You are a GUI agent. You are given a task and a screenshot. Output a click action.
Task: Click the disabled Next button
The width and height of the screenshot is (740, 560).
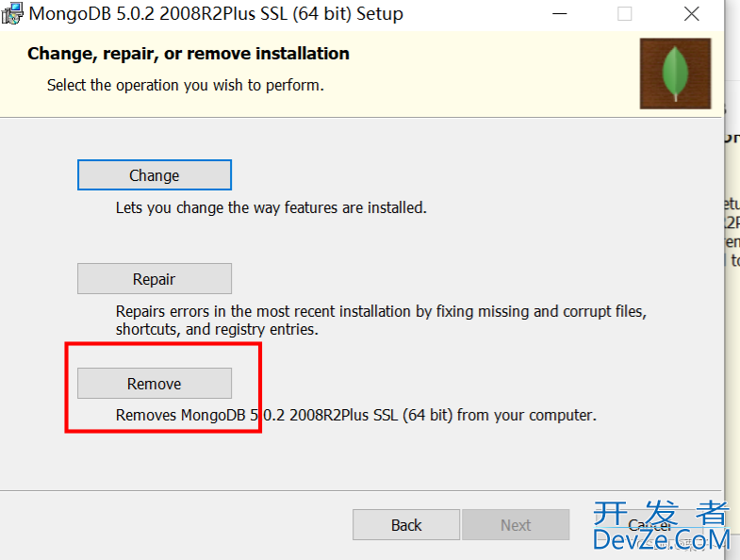point(516,524)
